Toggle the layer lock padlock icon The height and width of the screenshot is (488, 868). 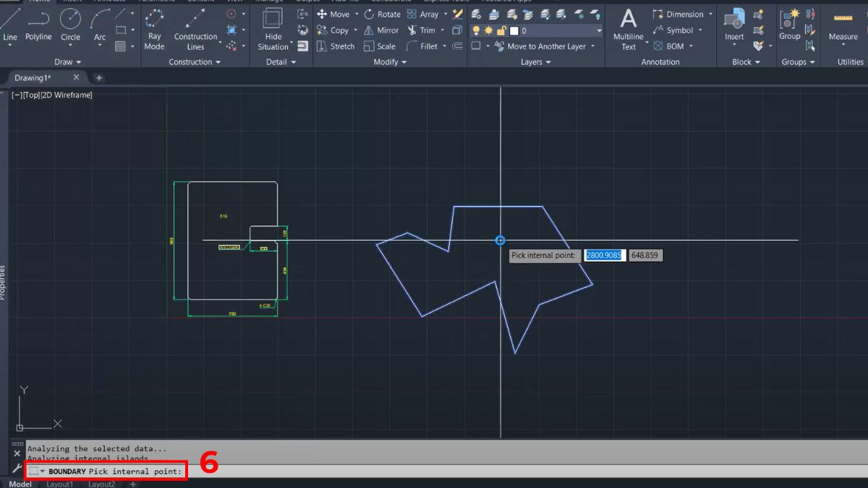tap(501, 31)
